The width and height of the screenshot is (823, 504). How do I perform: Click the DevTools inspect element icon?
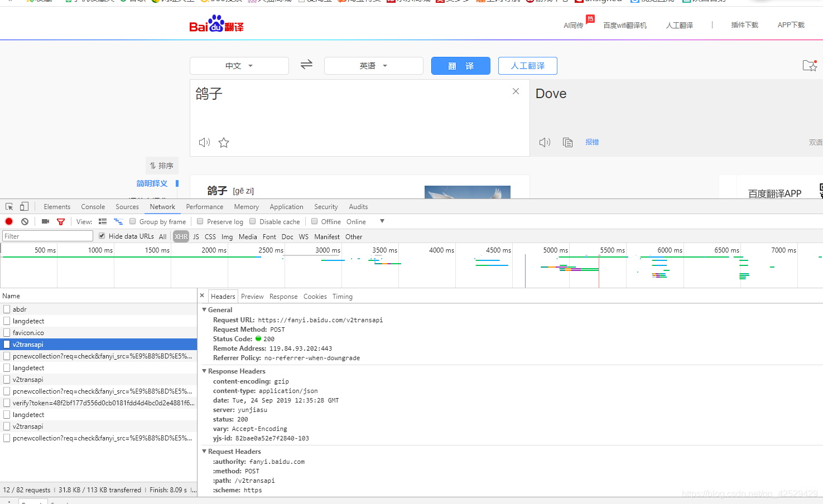tap(9, 206)
